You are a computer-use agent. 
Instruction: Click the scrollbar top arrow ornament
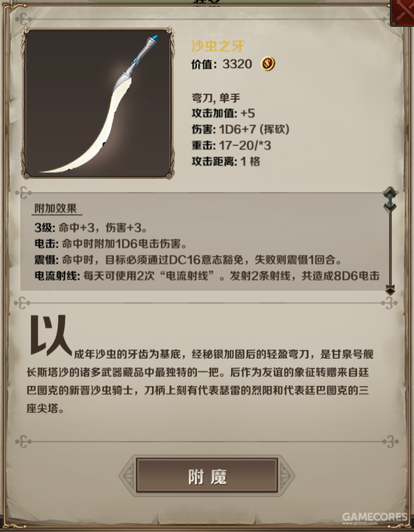[x=391, y=199]
